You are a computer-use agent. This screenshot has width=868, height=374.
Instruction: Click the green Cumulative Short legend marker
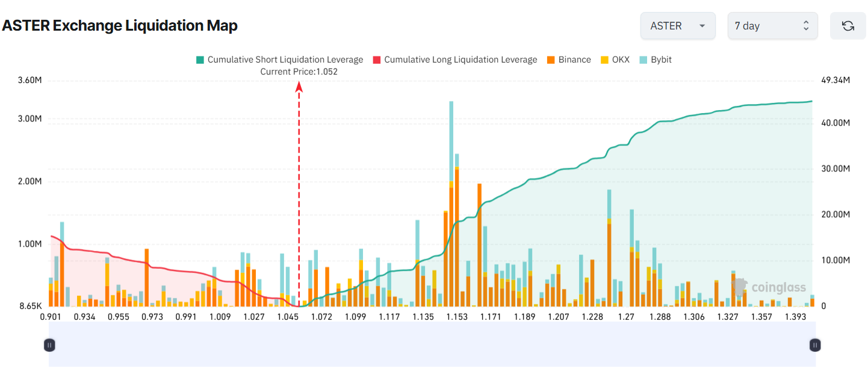(201, 59)
